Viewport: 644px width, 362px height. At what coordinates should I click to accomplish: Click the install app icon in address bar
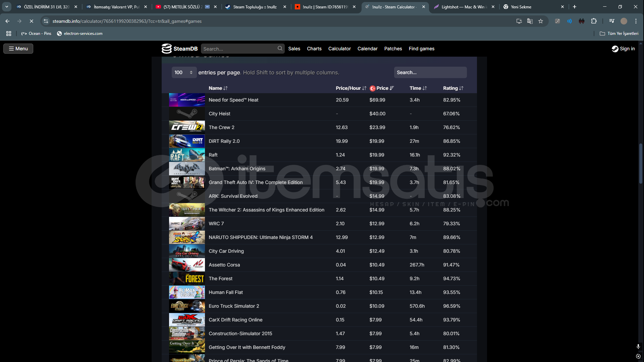519,21
